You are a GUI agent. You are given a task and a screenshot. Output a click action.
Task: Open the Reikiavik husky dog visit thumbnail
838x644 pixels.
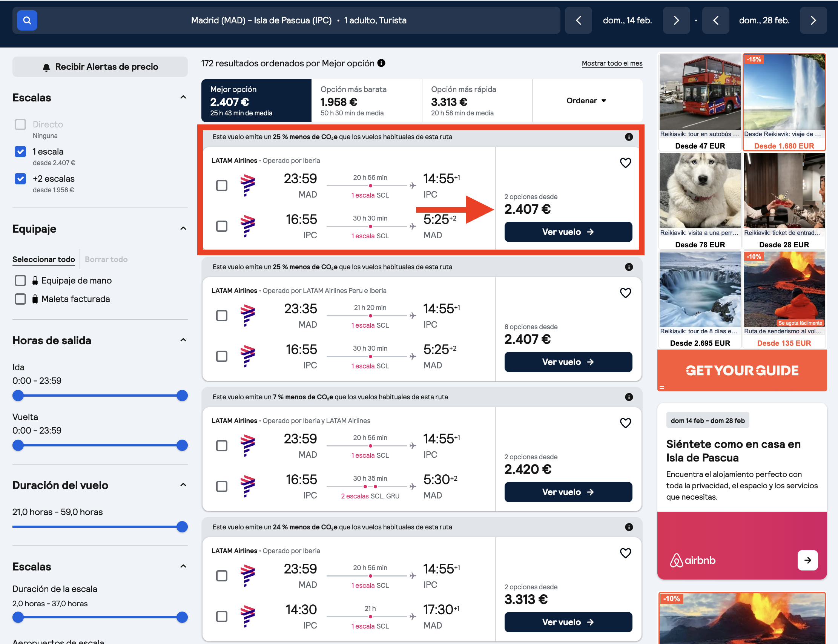700,190
